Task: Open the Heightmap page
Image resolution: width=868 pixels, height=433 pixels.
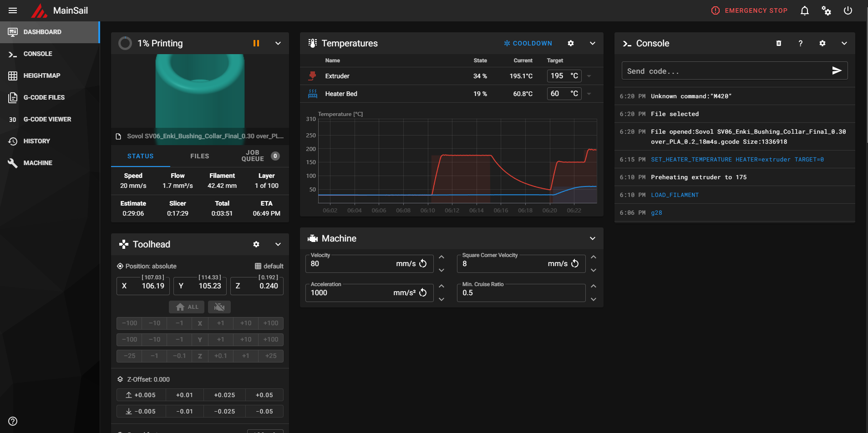Action: tap(49, 76)
